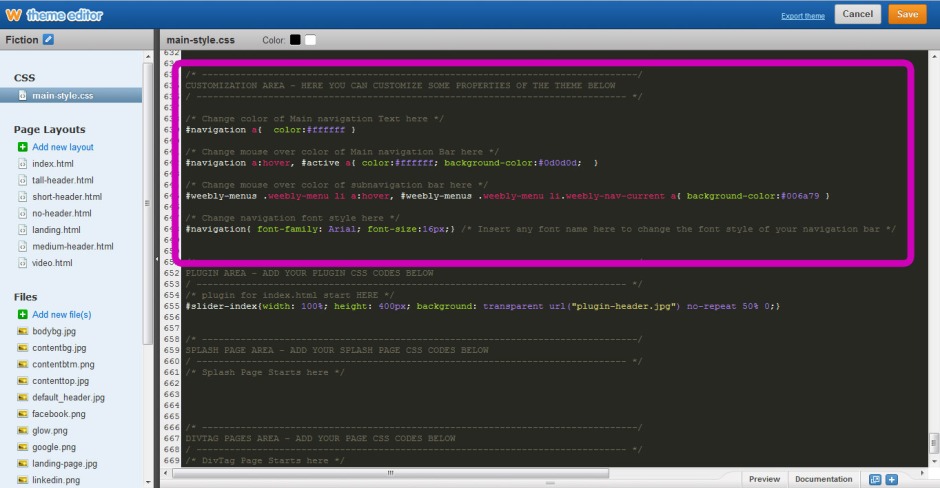Open main-style.css in the CSS list
940x488 pixels.
(62, 96)
